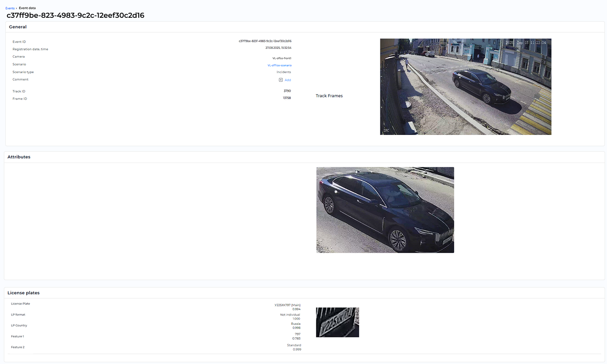The width and height of the screenshot is (607, 364).
Task: Click the Track Frames label
Action: (329, 96)
